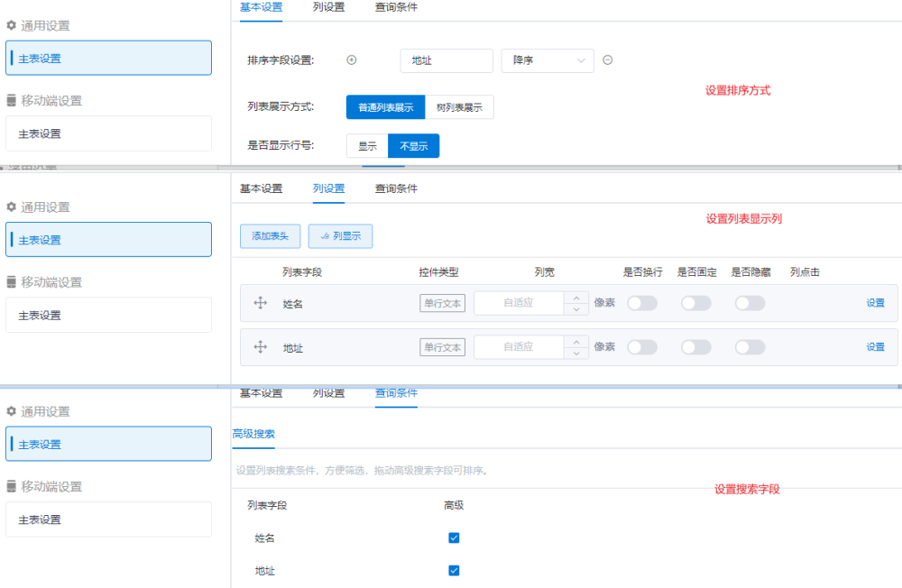Select 显示 for the row number option
The image size is (902, 588).
367,146
